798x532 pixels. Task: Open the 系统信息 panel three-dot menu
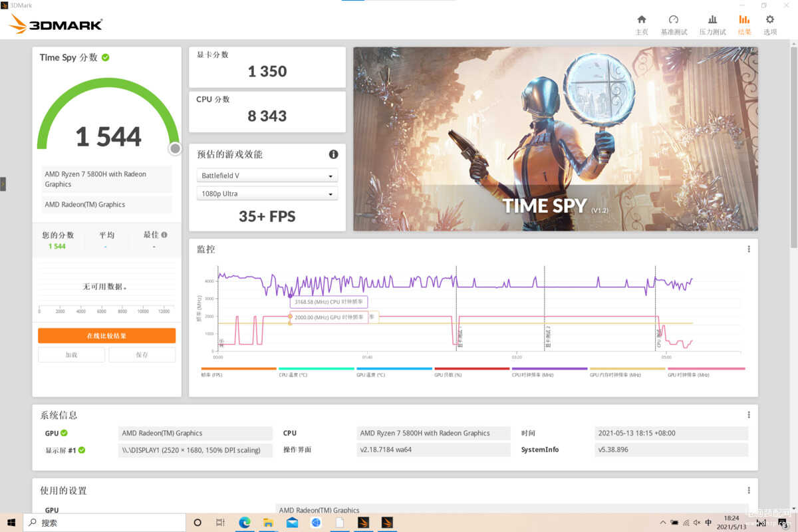point(749,415)
